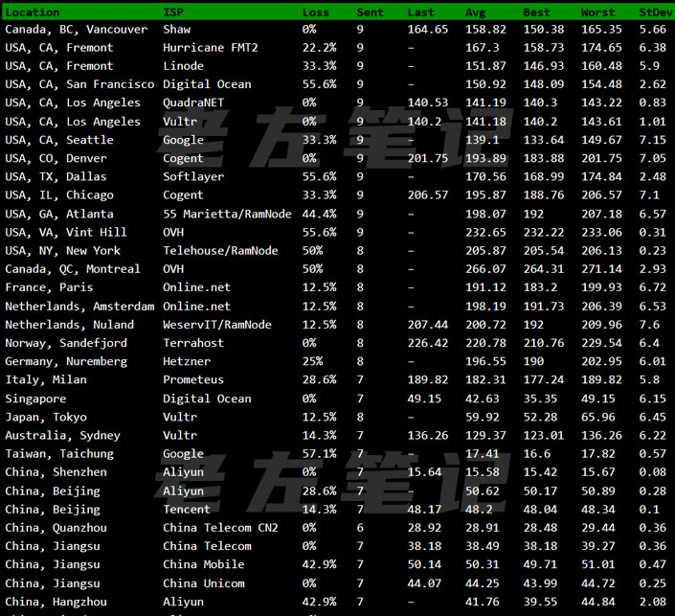Image resolution: width=675 pixels, height=616 pixels.
Task: Click Sydney Best value 123.01
Action: 544,436
